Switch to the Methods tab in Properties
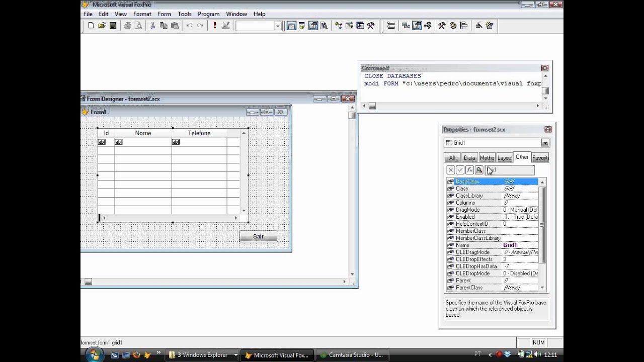Screen dimensions: 644x362 [x=487, y=158]
